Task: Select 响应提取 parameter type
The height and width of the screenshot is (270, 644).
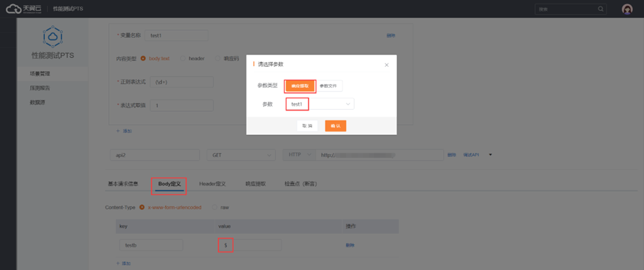Action: tap(300, 86)
